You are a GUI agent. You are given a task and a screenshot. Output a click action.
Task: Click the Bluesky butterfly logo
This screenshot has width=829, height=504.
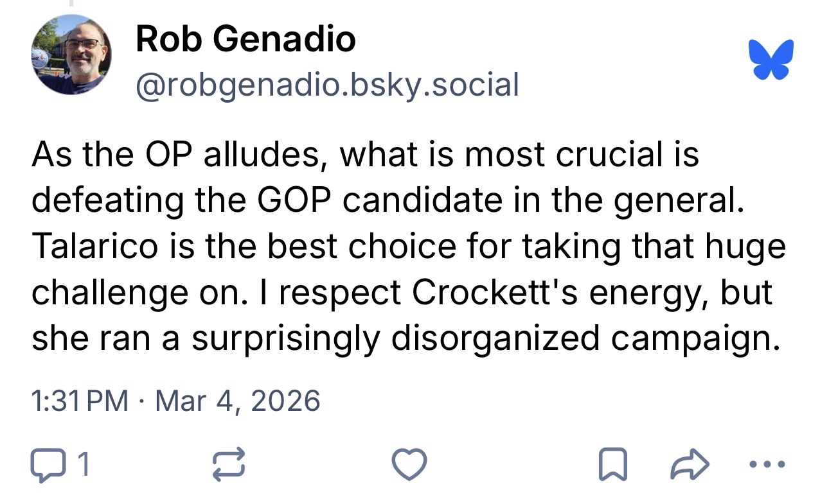(771, 59)
